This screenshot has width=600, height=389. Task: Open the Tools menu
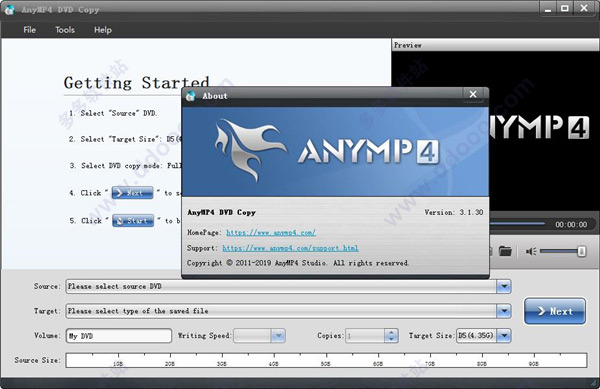[x=65, y=30]
